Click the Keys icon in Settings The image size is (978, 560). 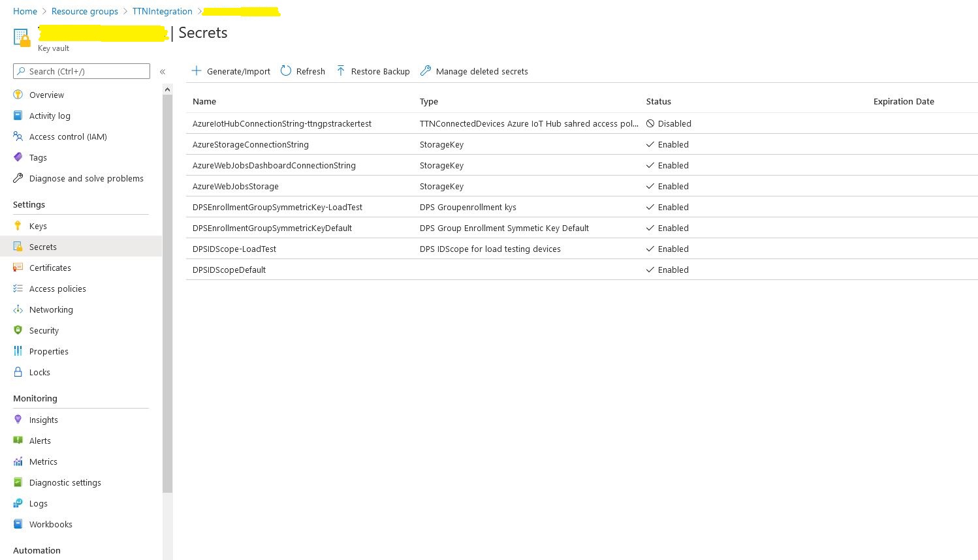(x=18, y=226)
